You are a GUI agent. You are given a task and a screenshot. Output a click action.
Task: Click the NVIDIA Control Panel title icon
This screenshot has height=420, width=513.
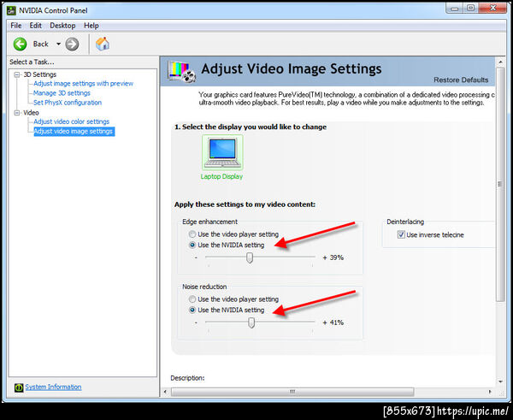pos(11,10)
